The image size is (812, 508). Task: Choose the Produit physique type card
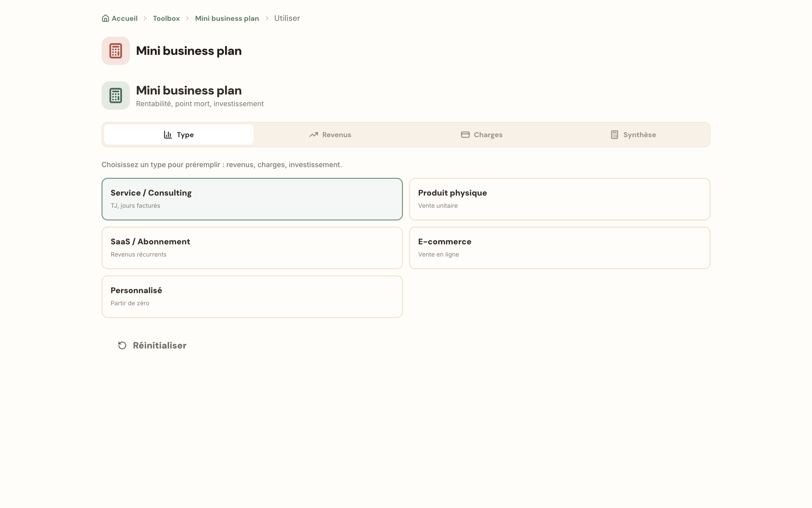(x=559, y=199)
